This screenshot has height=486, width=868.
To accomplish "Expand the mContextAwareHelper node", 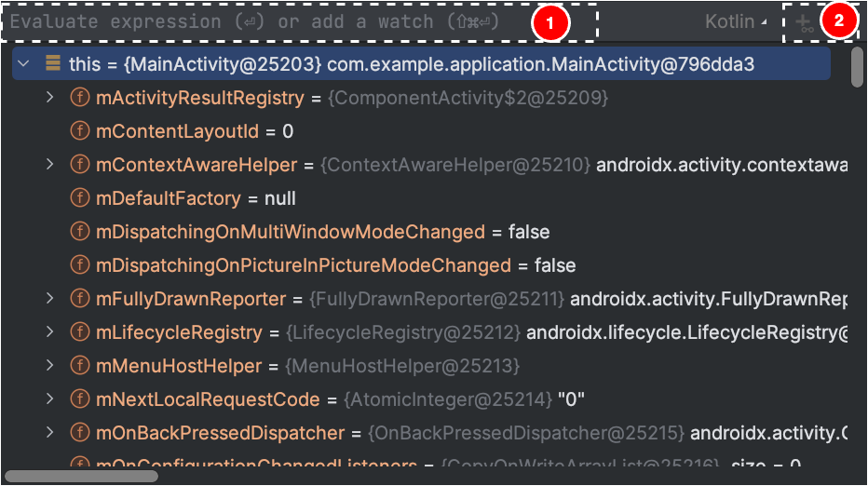I will [50, 165].
